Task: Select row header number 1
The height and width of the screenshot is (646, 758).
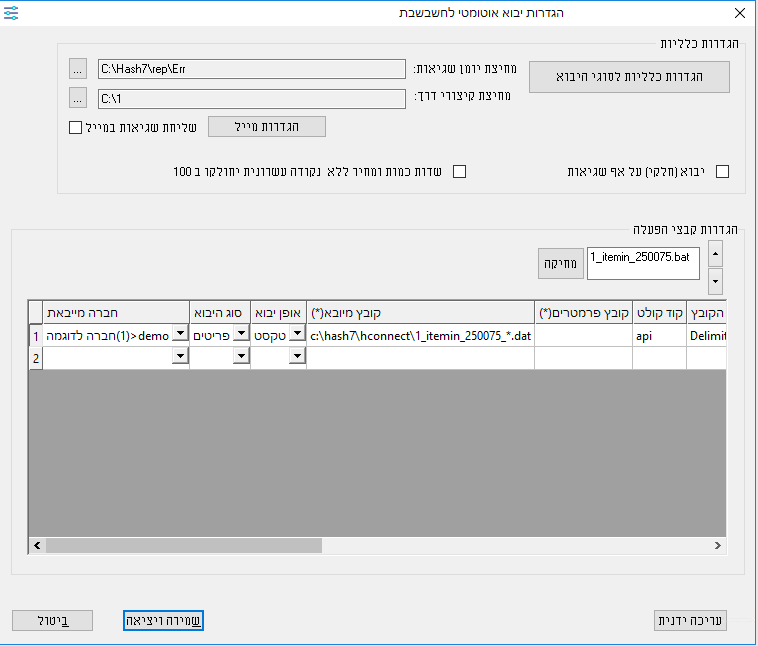Action: pos(36,336)
